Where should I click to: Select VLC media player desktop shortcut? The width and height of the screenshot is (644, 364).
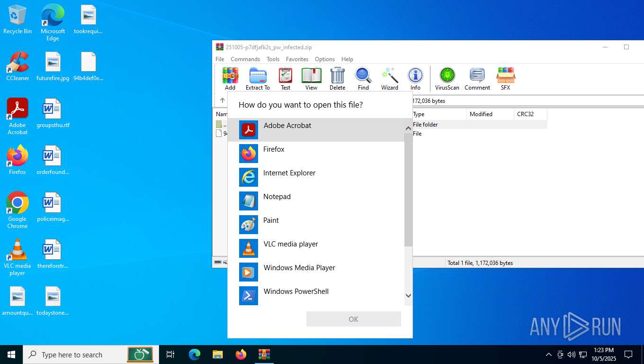pos(18,257)
